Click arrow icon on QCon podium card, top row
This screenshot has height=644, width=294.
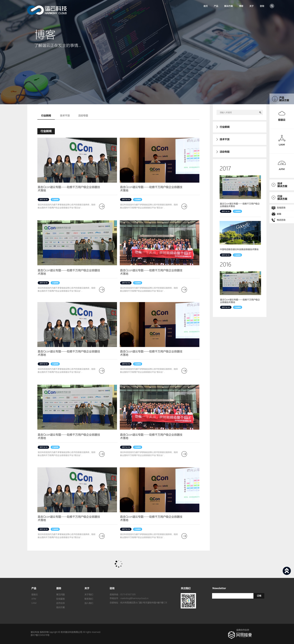tap(184, 206)
